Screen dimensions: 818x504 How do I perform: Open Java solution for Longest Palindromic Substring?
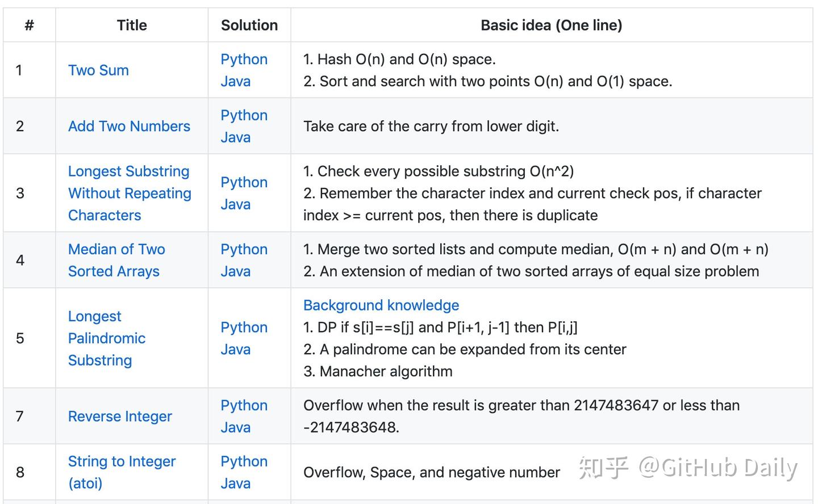(x=235, y=349)
